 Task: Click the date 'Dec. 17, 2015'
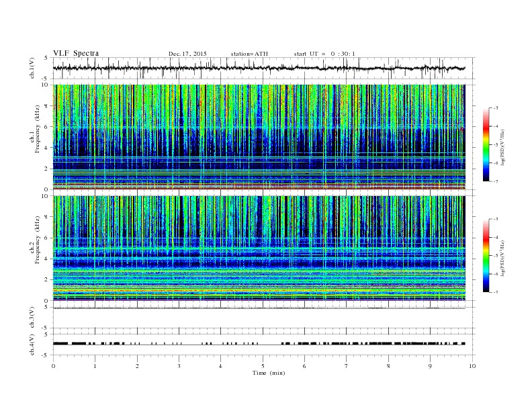click(x=187, y=54)
